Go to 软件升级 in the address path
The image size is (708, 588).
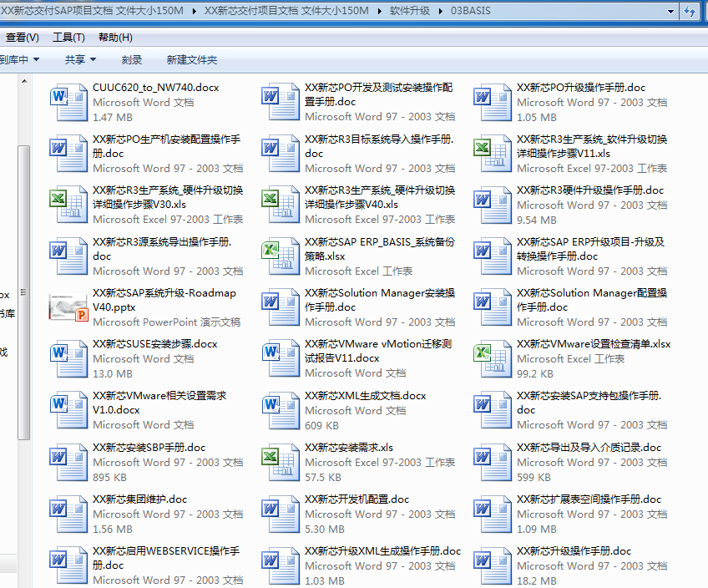410,11
